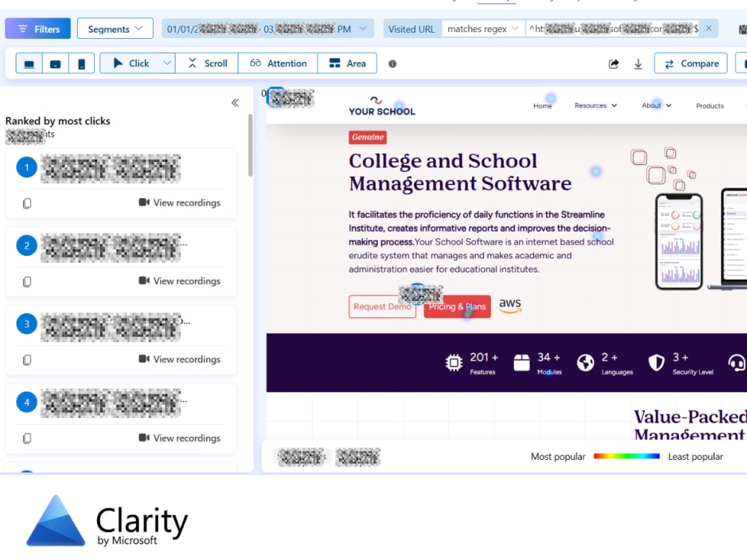Click the 'Most popular' legend label
The height and width of the screenshot is (560, 747).
tap(558, 456)
